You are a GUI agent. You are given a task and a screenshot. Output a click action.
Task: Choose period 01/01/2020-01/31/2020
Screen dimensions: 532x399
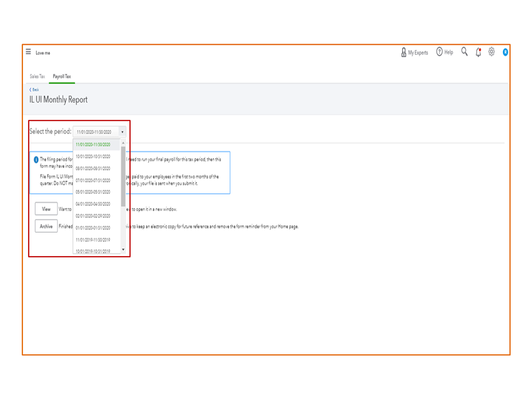point(97,227)
